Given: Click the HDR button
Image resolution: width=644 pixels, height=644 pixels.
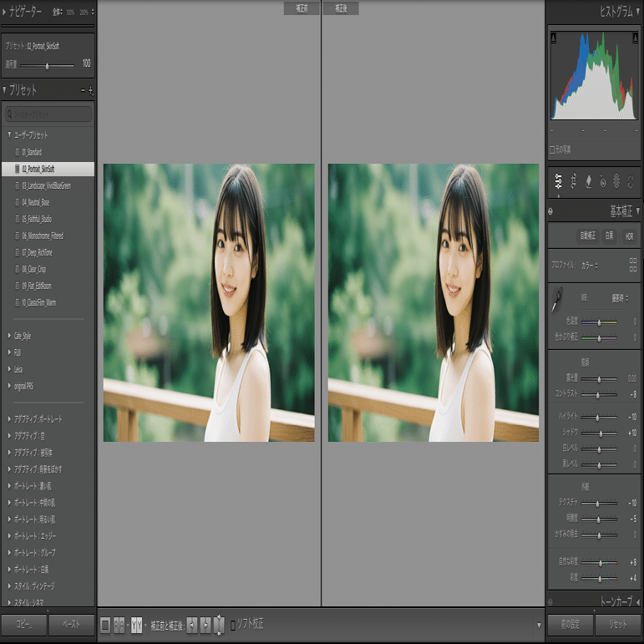Looking at the screenshot, I should [x=629, y=236].
